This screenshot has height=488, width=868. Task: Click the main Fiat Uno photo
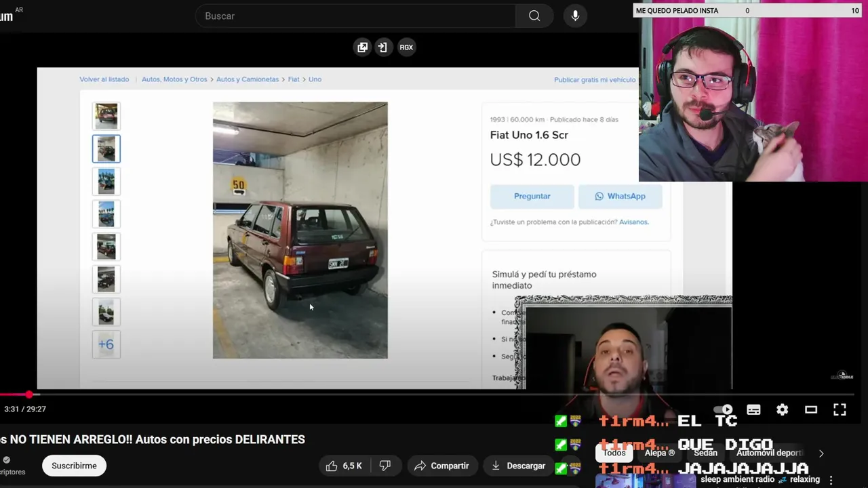click(300, 230)
